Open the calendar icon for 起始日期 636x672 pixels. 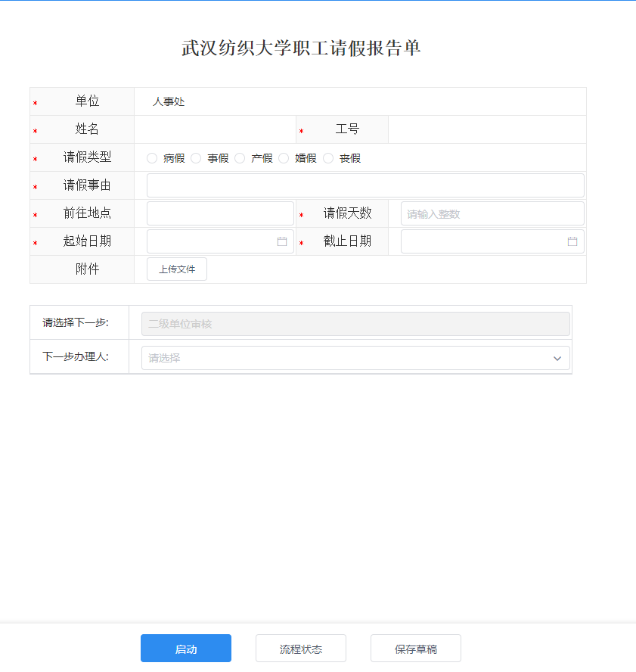(x=282, y=241)
